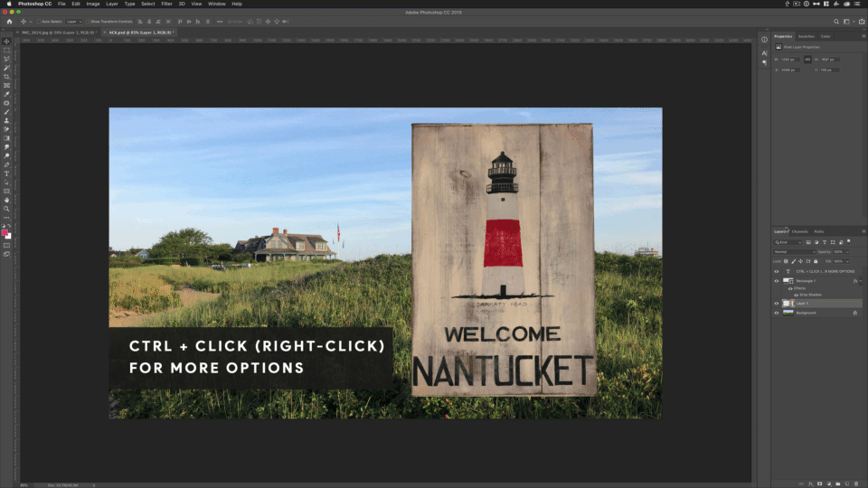Select the Clone Stamp tool
868x488 pixels.
pyautogui.click(x=6, y=120)
